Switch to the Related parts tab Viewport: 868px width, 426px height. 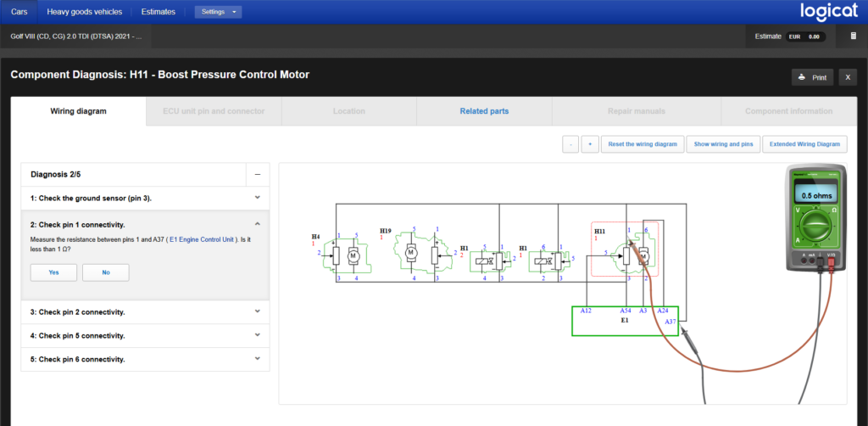pos(484,111)
